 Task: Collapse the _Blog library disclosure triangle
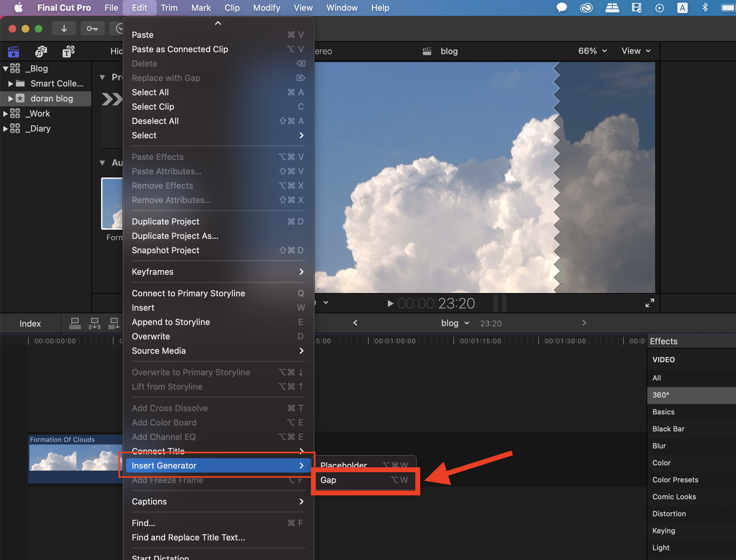(5, 69)
